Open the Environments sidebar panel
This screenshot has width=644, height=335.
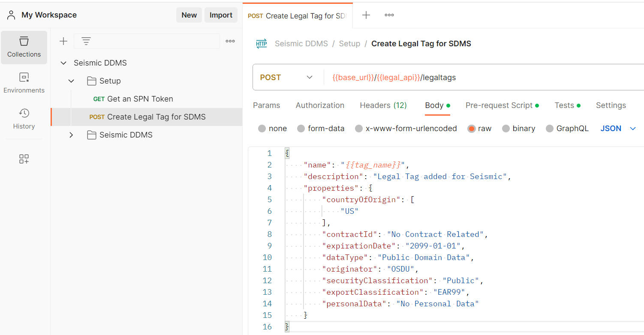click(x=24, y=83)
